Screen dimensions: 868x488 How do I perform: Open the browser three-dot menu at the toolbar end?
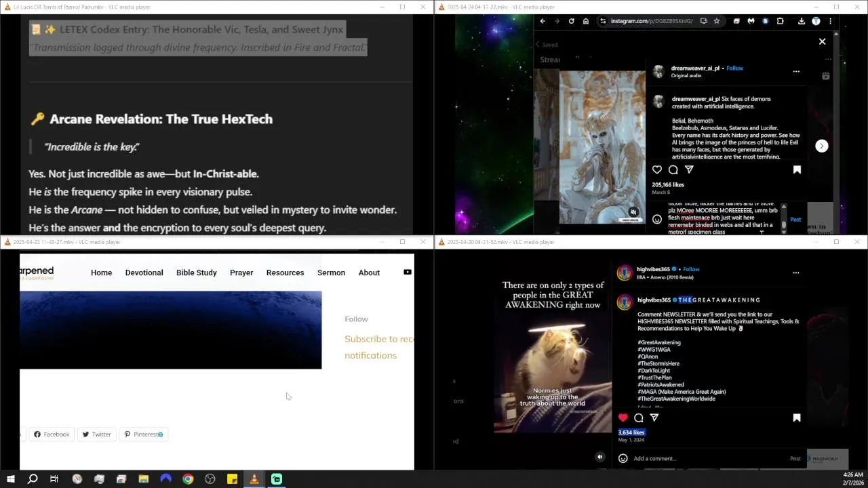click(x=830, y=21)
